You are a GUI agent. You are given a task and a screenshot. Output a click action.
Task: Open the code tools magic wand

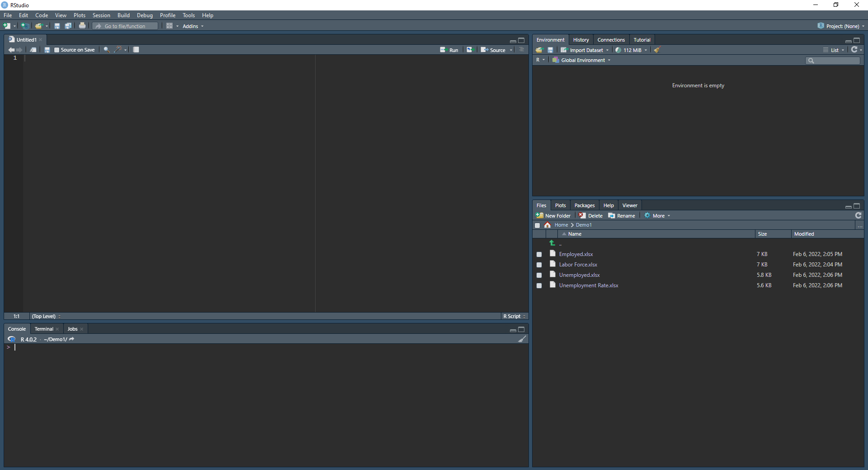click(118, 50)
